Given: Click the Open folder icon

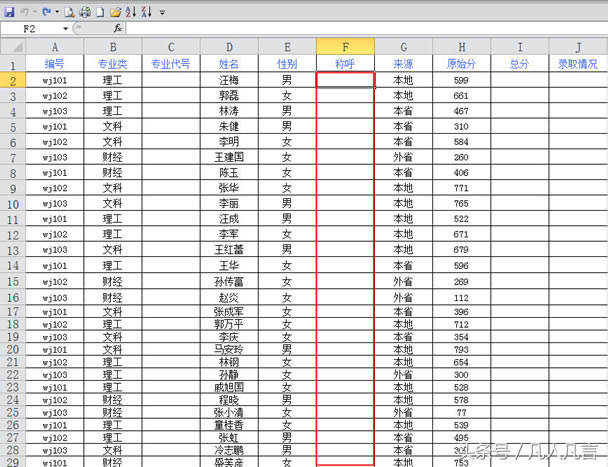Looking at the screenshot, I should (x=116, y=11).
